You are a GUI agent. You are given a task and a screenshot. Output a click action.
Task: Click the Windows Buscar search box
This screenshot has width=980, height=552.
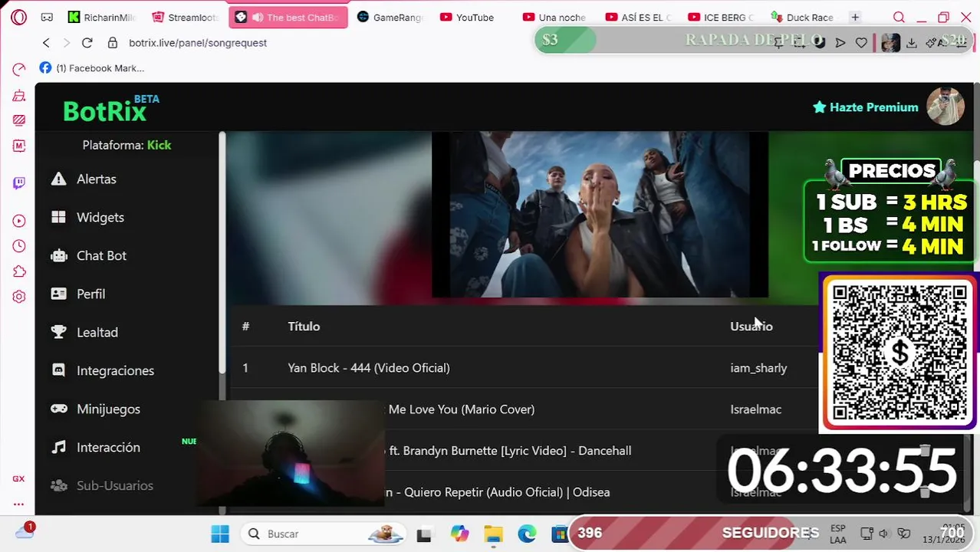click(322, 534)
